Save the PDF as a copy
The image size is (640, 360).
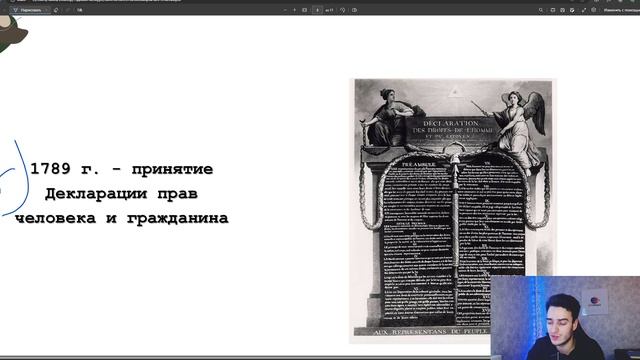(x=572, y=10)
